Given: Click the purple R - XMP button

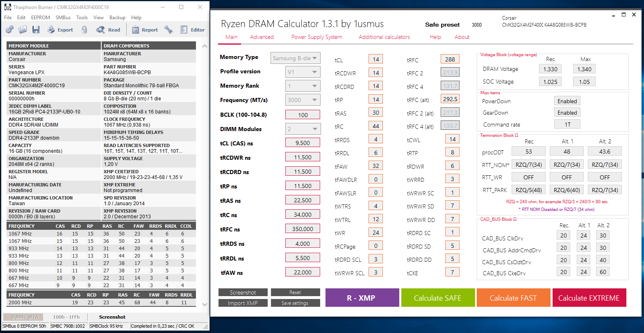Looking at the screenshot, I should [x=362, y=298].
